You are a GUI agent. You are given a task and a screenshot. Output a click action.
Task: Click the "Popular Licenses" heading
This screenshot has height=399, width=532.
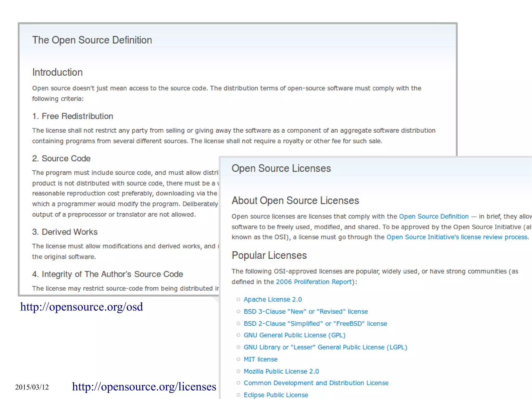[269, 255]
